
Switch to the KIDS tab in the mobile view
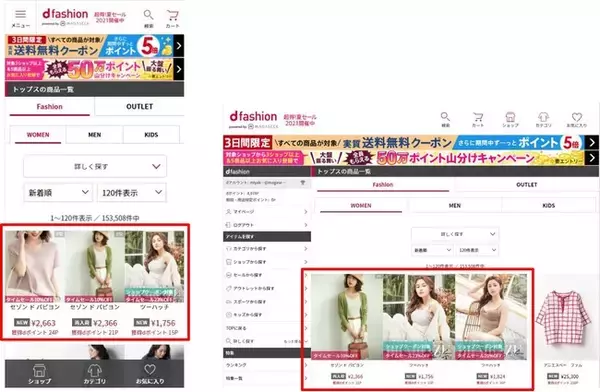(151, 135)
